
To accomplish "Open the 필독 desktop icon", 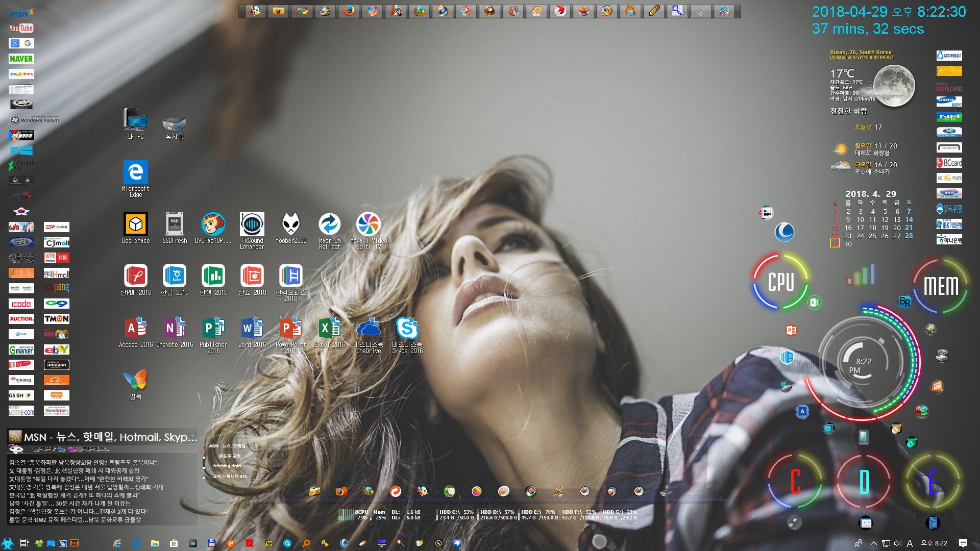I will tap(136, 385).
